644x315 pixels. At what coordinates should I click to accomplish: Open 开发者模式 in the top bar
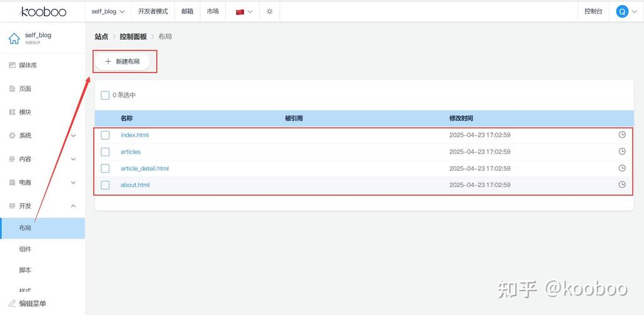click(x=153, y=11)
